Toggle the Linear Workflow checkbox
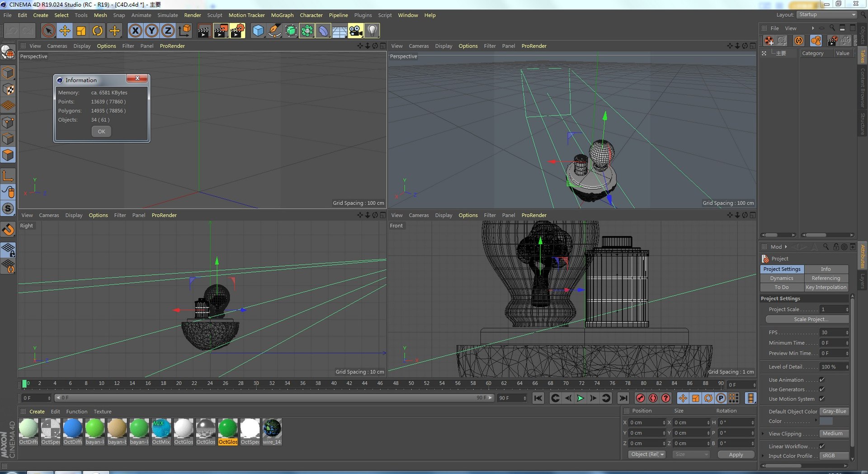 point(822,446)
